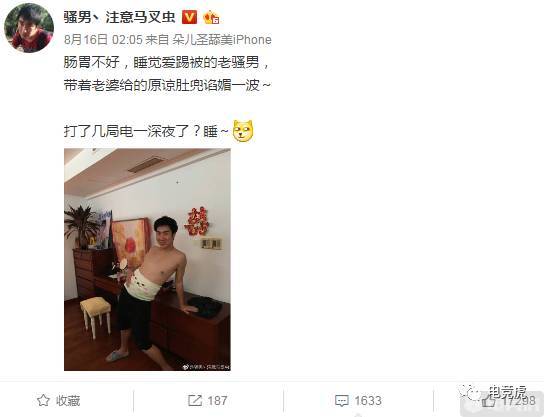Click the post text about 肠胃不好
The image size is (544, 417).
tap(168, 74)
